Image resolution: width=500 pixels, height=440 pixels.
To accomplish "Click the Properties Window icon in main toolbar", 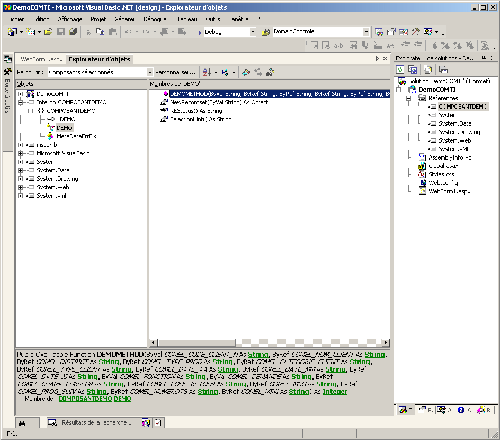I will click(x=391, y=32).
